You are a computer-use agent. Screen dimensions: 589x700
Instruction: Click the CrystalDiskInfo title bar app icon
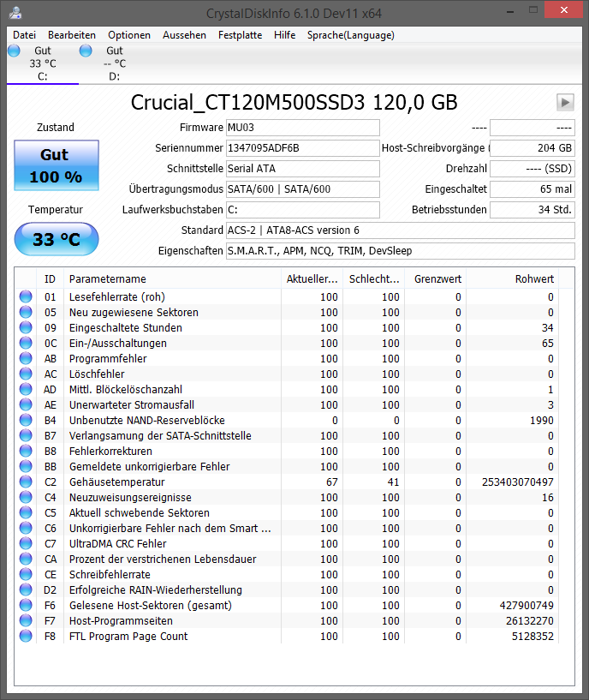tap(15, 13)
